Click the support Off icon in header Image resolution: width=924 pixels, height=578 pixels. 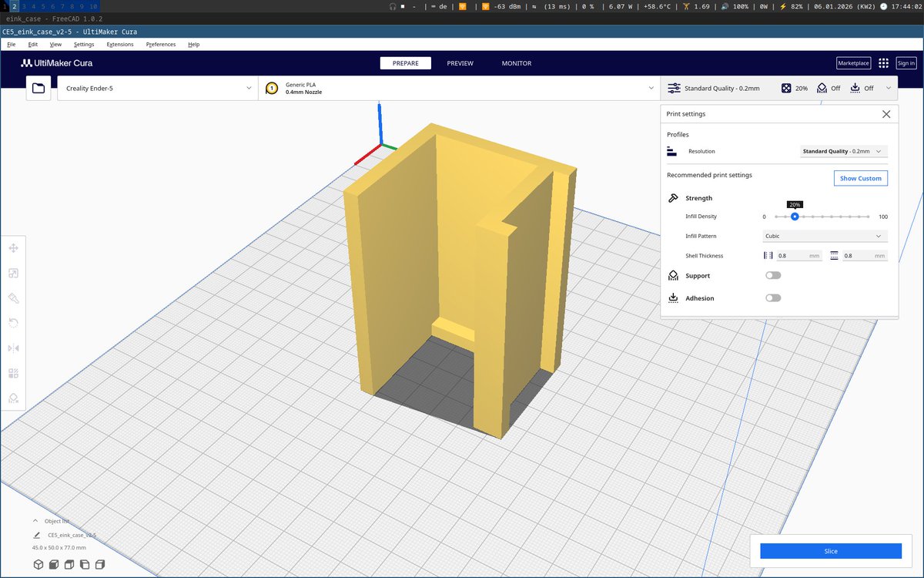(822, 89)
